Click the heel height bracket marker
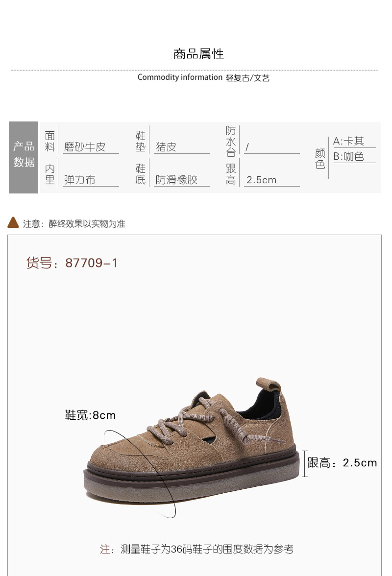Screen dimensions: 392x576 (x=304, y=463)
